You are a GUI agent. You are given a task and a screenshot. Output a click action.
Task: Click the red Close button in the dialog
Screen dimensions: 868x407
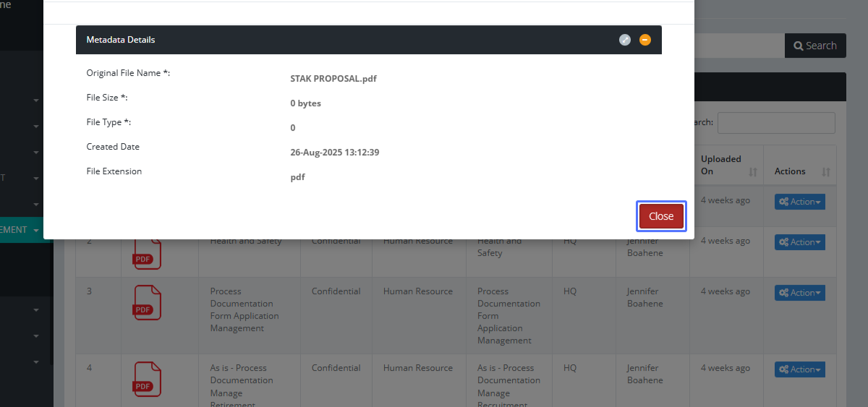[660, 216]
